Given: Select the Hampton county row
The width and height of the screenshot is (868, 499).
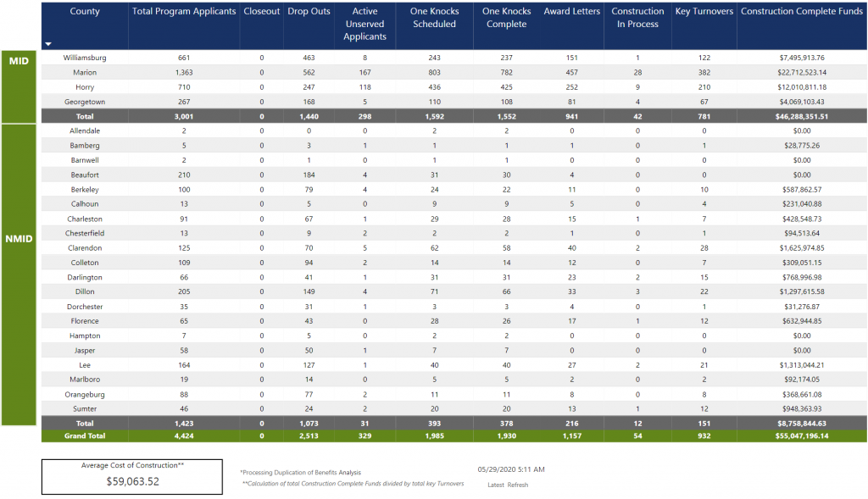Looking at the screenshot, I should [454, 335].
